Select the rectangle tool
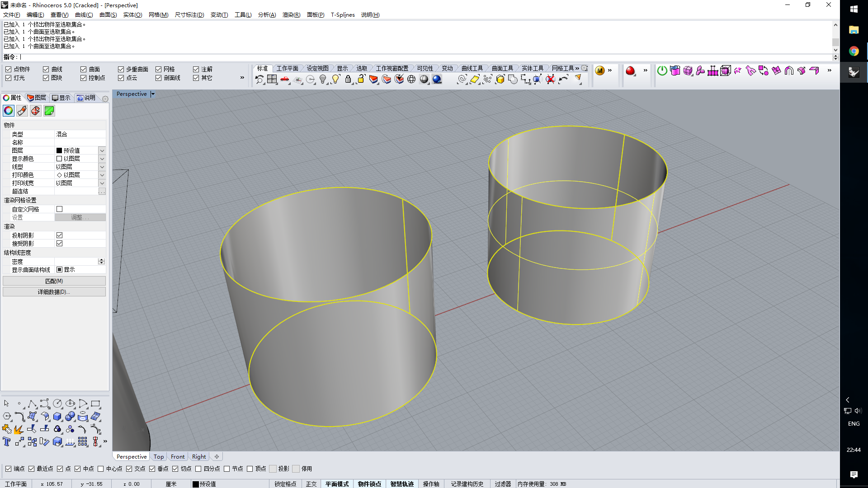The image size is (868, 488). pos(95,404)
